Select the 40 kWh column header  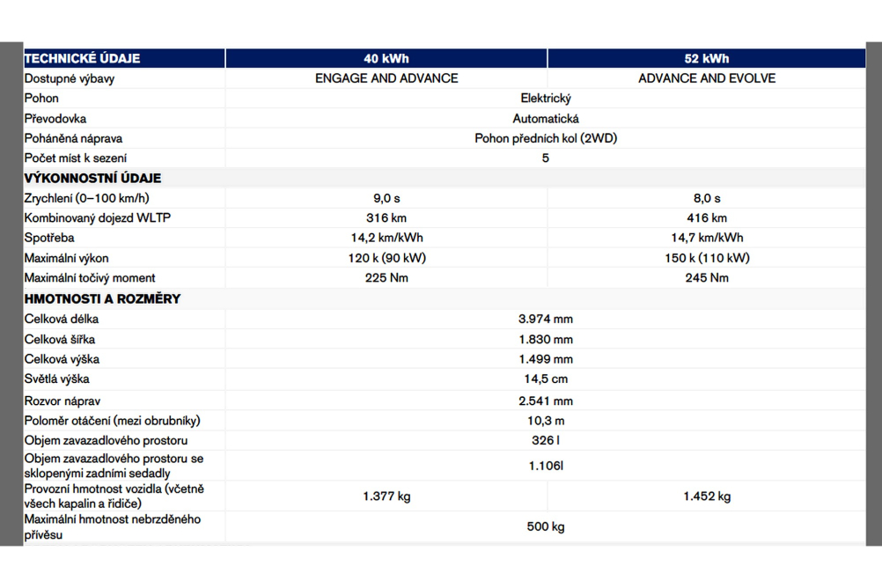tap(386, 59)
